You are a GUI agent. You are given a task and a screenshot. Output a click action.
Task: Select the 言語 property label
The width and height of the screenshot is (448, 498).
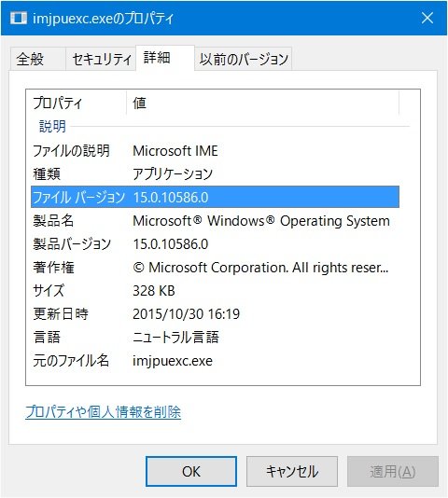click(47, 338)
